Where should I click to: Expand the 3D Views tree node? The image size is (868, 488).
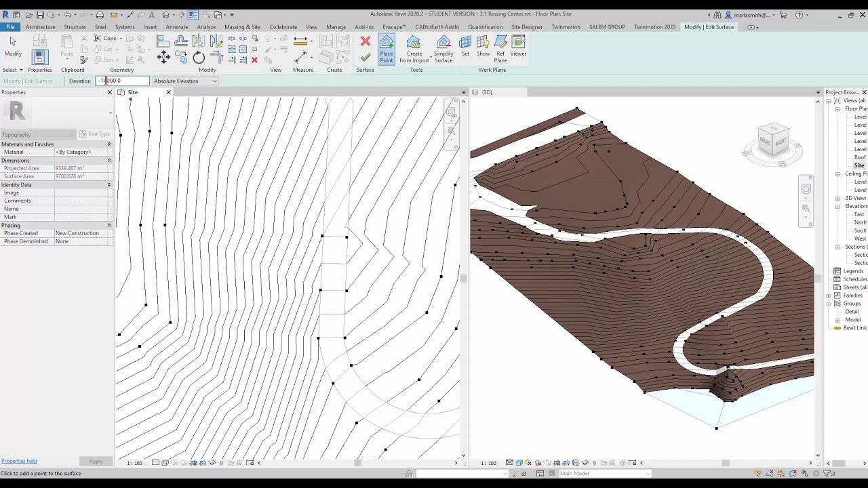pos(838,198)
